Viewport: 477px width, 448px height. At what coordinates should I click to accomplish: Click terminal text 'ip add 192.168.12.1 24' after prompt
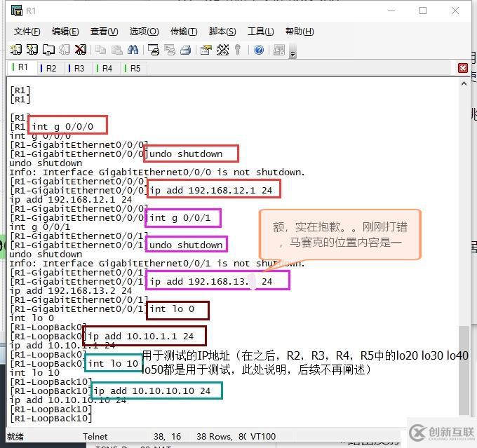[x=211, y=191]
